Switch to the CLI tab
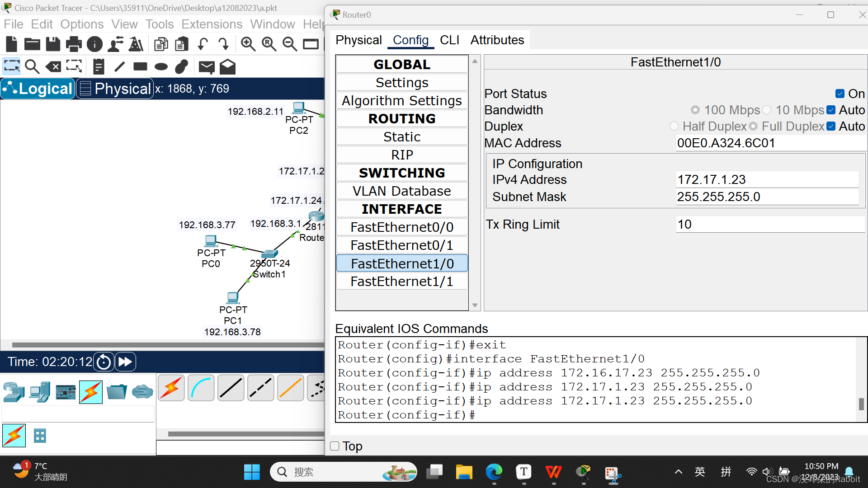The width and height of the screenshot is (868, 488). click(449, 40)
